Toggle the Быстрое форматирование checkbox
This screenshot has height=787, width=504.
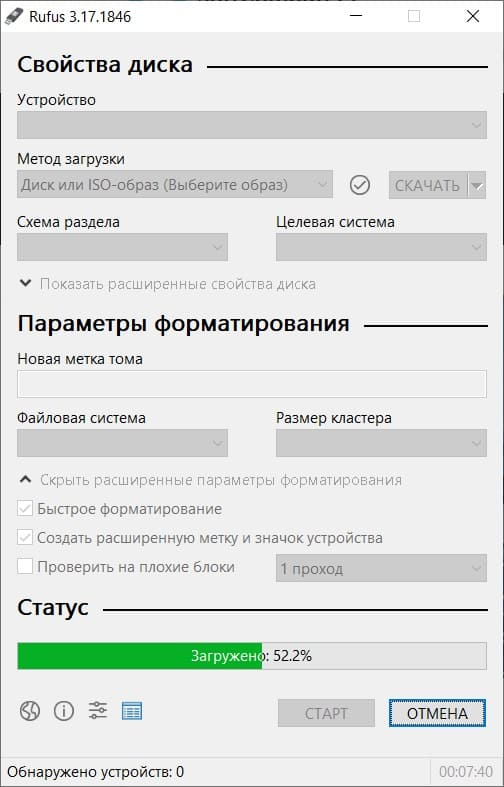[25, 509]
